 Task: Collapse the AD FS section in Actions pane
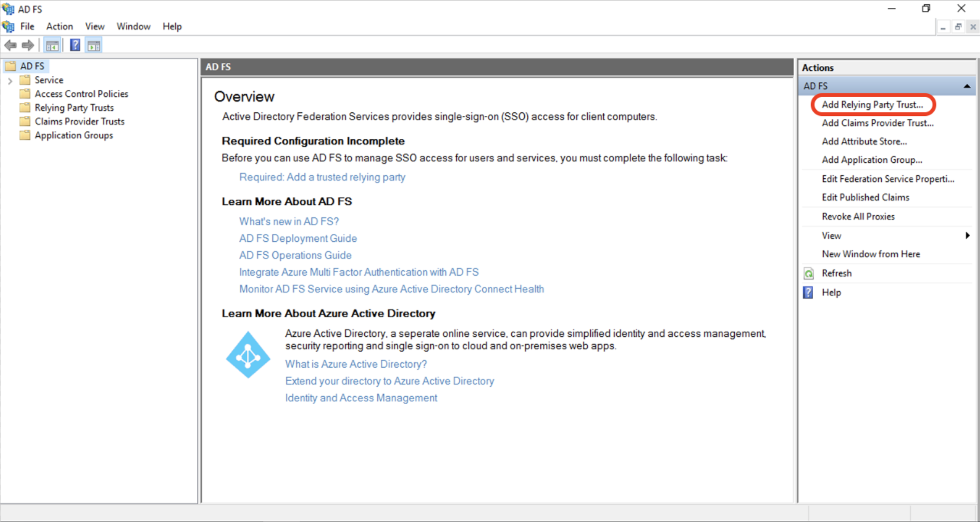(x=966, y=86)
